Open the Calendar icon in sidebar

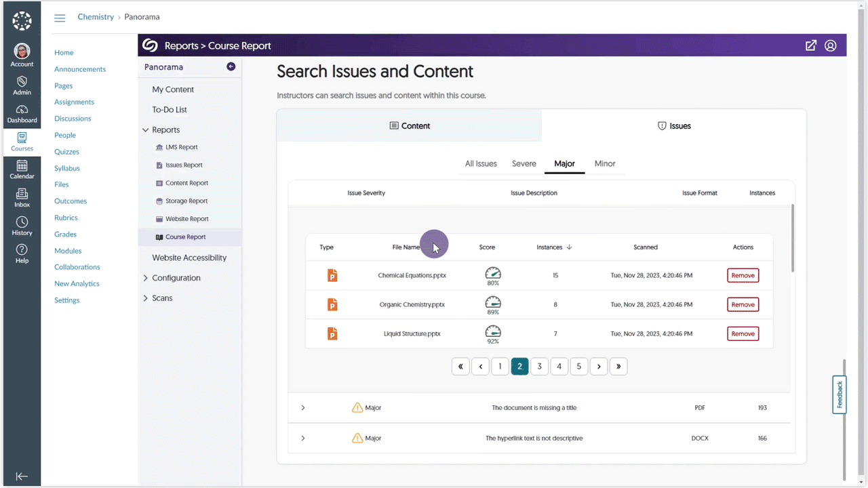(x=22, y=169)
